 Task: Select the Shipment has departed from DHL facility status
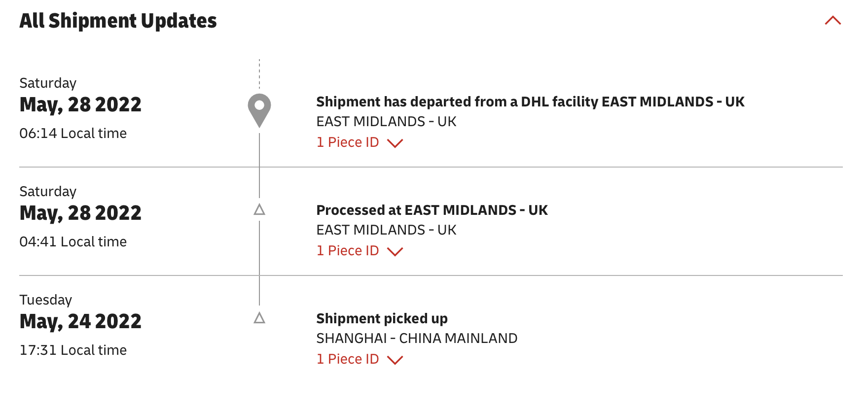tap(530, 102)
